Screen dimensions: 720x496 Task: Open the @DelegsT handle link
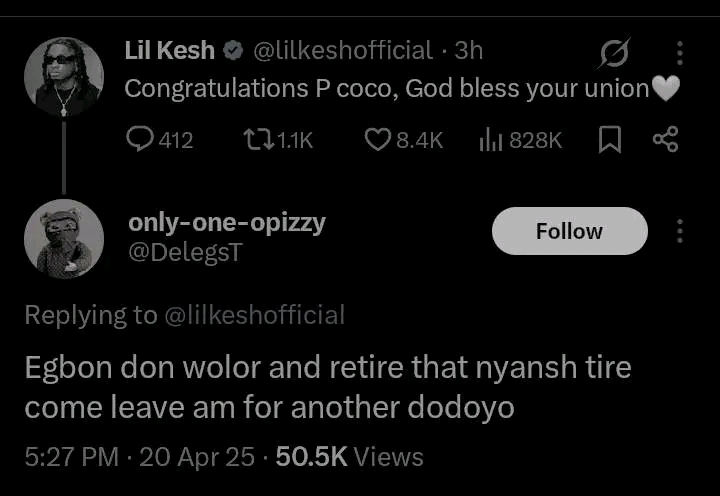click(x=184, y=253)
